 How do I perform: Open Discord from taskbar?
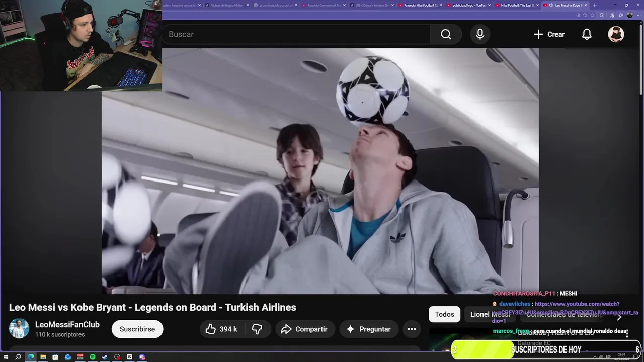[x=142, y=357]
